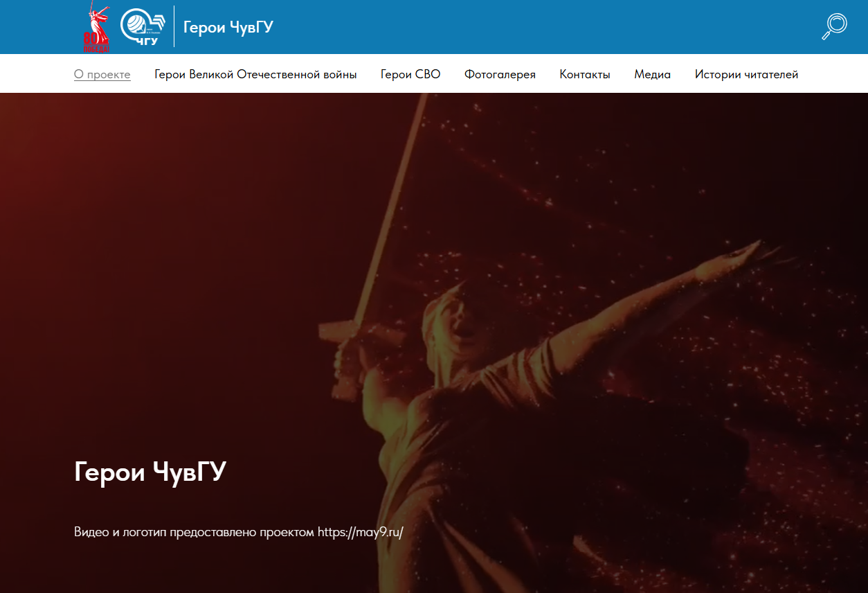Image resolution: width=868 pixels, height=593 pixels.
Task: Navigate to the Контакты page
Action: pos(585,75)
